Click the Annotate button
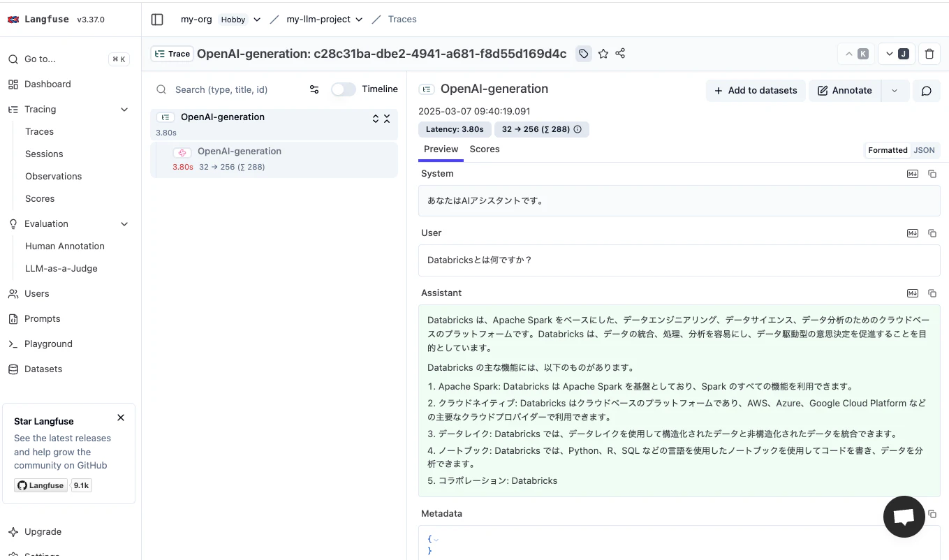This screenshot has height=560, width=949. click(x=845, y=91)
